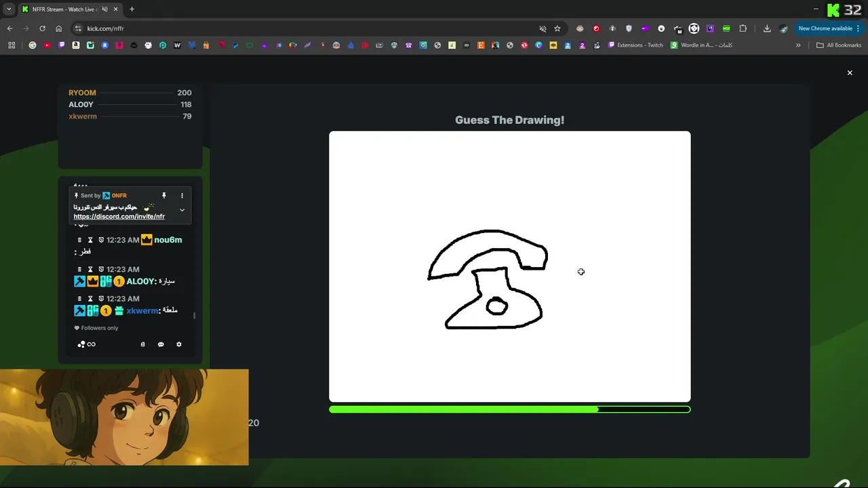Open the chat bubble icon in footer
Image resolution: width=868 pixels, height=488 pixels.
point(161,344)
